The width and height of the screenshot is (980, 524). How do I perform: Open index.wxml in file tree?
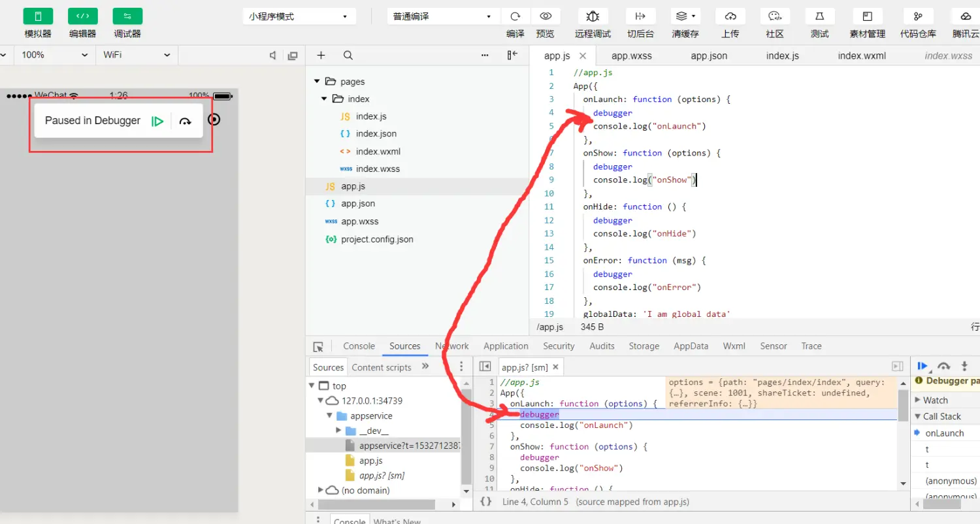click(x=378, y=151)
